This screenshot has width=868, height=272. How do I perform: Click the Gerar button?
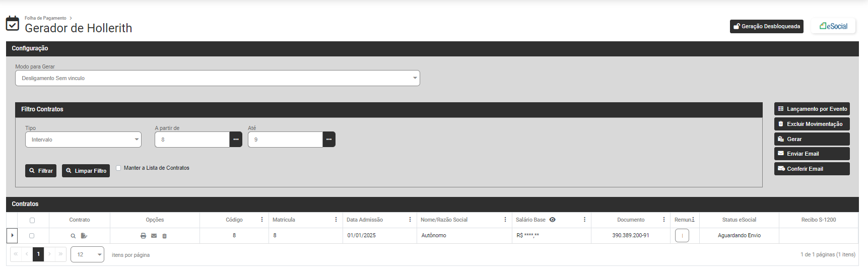pyautogui.click(x=812, y=139)
